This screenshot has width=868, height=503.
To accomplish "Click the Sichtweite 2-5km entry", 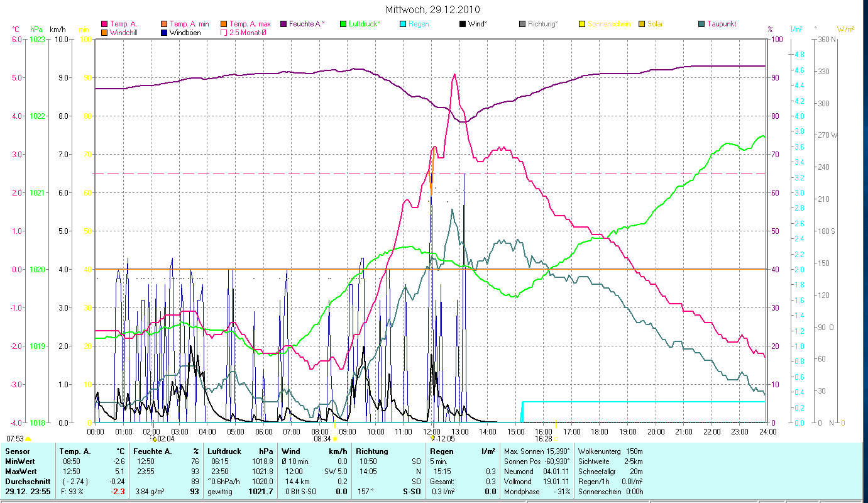I will tap(610, 462).
